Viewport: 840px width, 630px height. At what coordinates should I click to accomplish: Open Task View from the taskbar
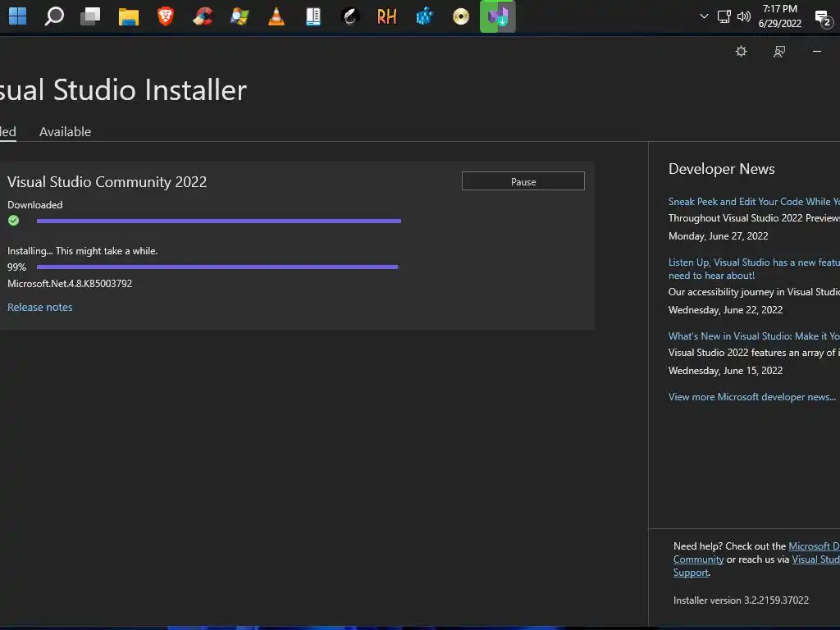click(90, 16)
